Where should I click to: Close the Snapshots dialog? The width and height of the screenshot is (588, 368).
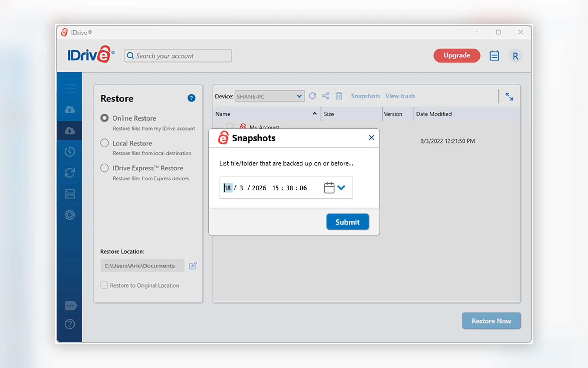371,138
